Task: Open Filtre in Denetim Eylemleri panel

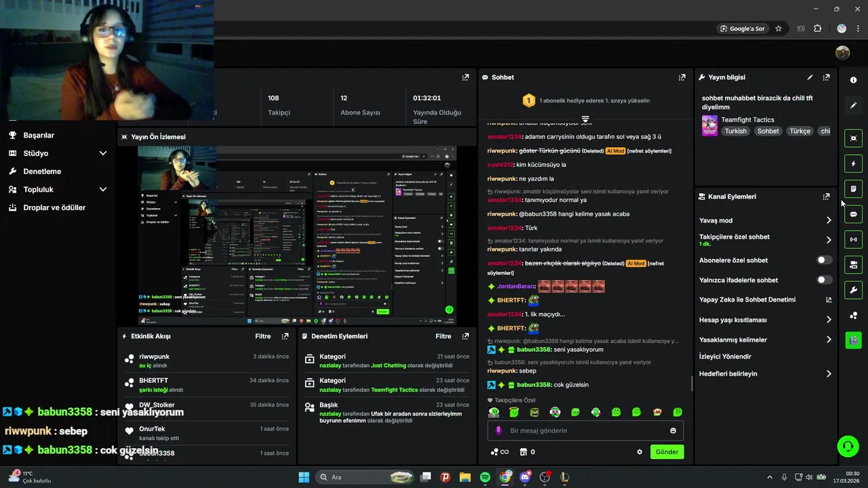Action: pyautogui.click(x=443, y=336)
